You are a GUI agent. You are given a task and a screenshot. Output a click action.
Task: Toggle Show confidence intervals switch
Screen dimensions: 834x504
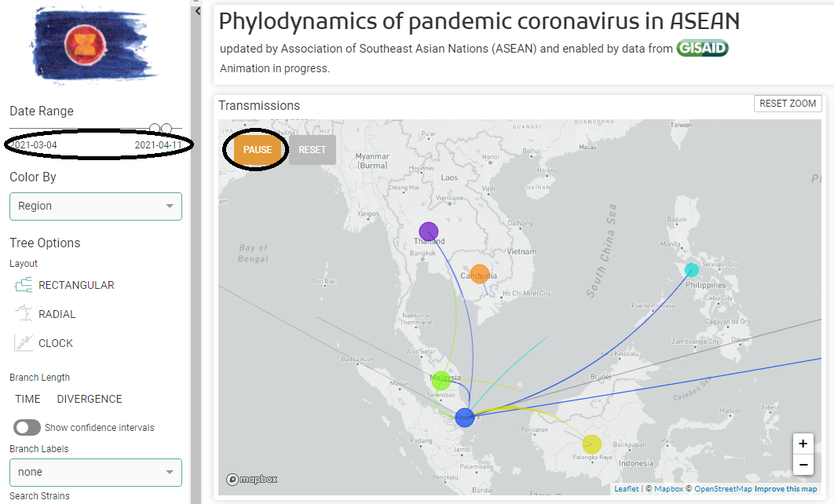click(x=27, y=427)
